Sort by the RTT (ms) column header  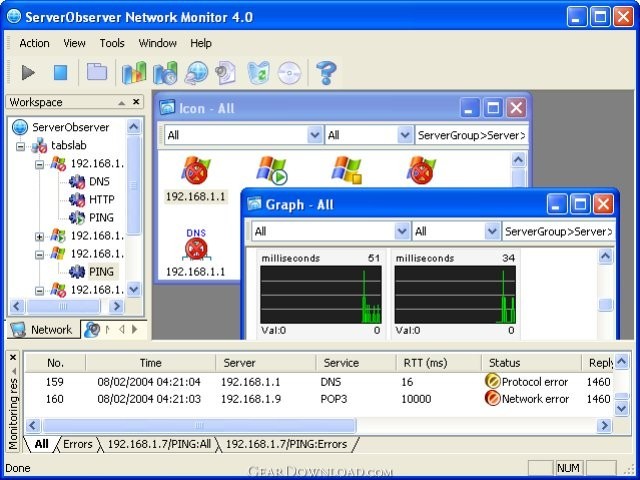point(438,363)
